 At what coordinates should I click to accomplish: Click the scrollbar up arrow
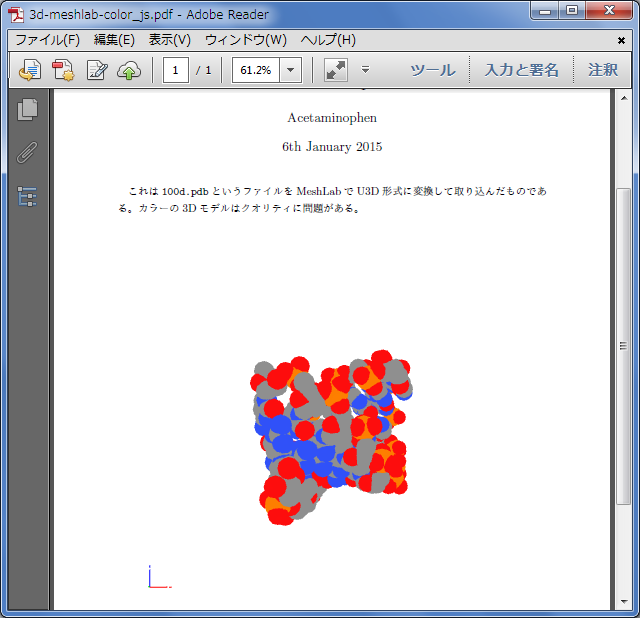click(624, 98)
